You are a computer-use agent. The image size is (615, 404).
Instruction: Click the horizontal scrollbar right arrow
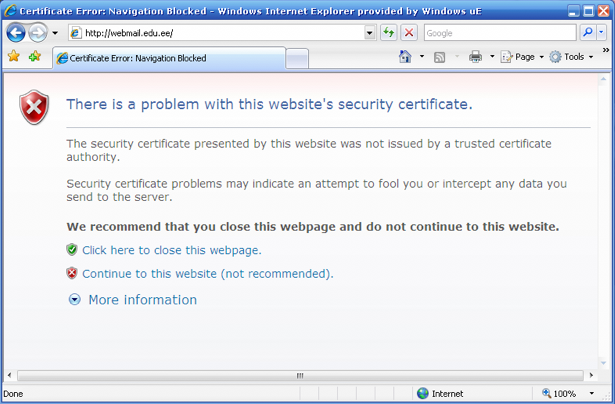click(x=591, y=375)
